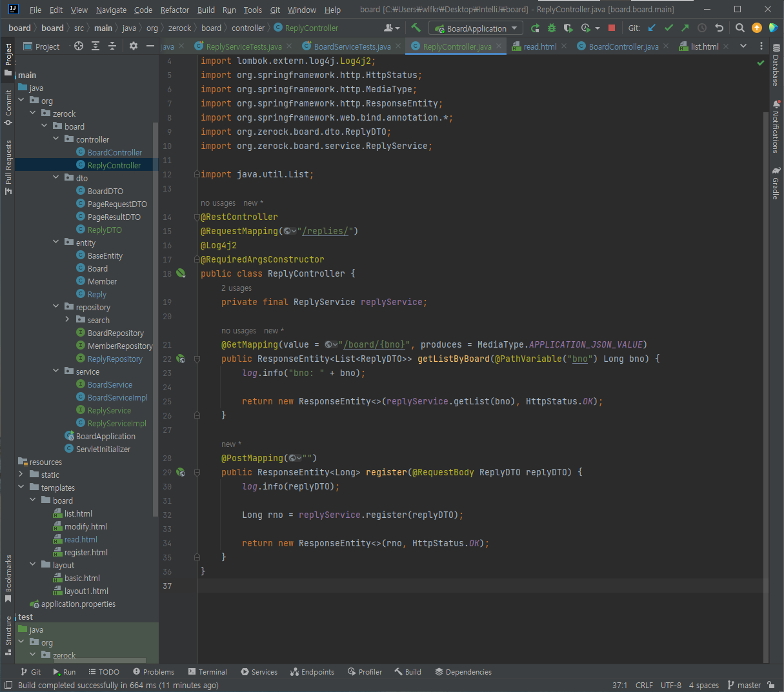Viewport: 784px width, 692px height.
Task: Collapse the entity folder
Action: 56,242
